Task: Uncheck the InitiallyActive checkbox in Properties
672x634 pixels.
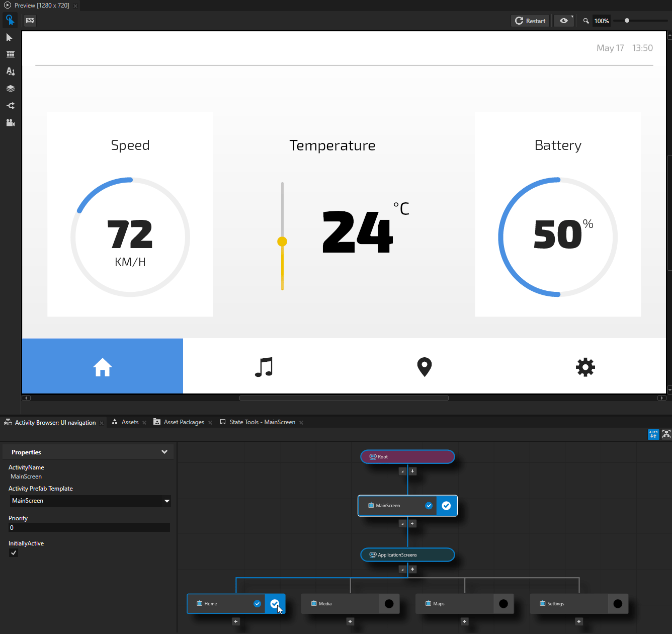Action: pyautogui.click(x=13, y=552)
